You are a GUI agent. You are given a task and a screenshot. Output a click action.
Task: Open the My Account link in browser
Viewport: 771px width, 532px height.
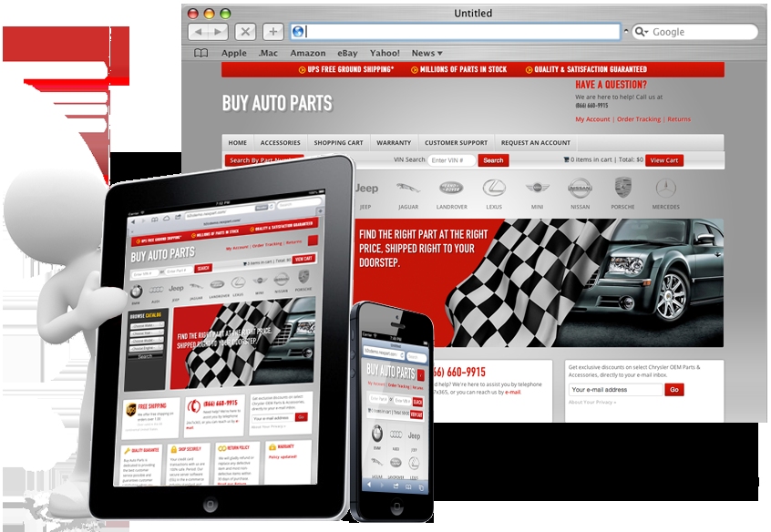(x=592, y=119)
